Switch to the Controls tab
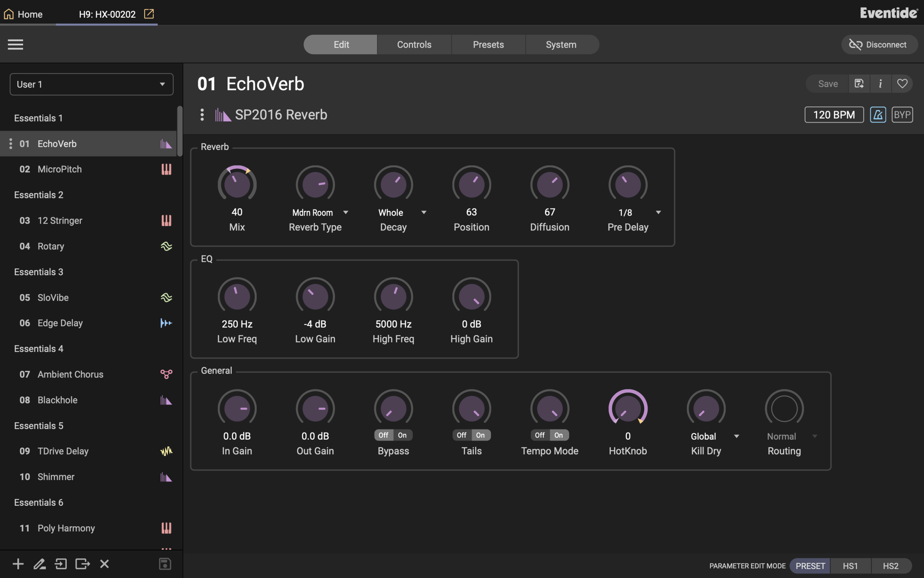Viewport: 924px width, 578px height. (x=414, y=44)
